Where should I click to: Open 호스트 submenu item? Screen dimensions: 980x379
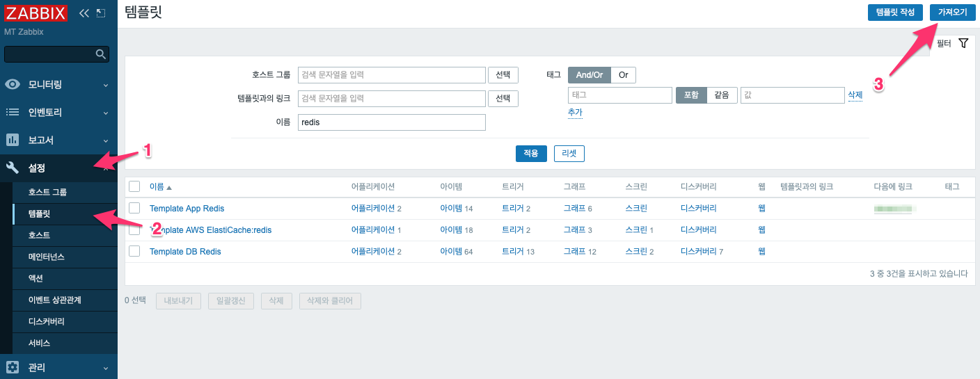point(65,235)
